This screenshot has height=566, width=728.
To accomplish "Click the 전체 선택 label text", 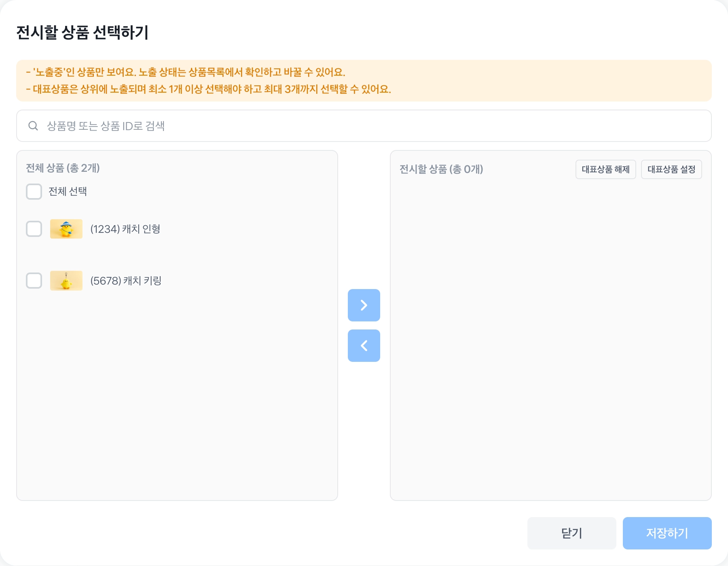I will click(68, 191).
